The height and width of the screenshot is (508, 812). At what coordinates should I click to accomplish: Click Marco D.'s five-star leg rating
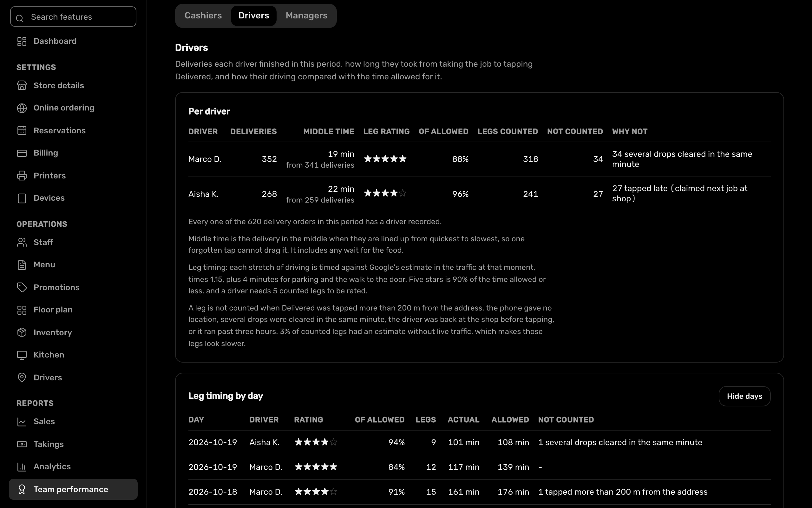click(x=385, y=159)
